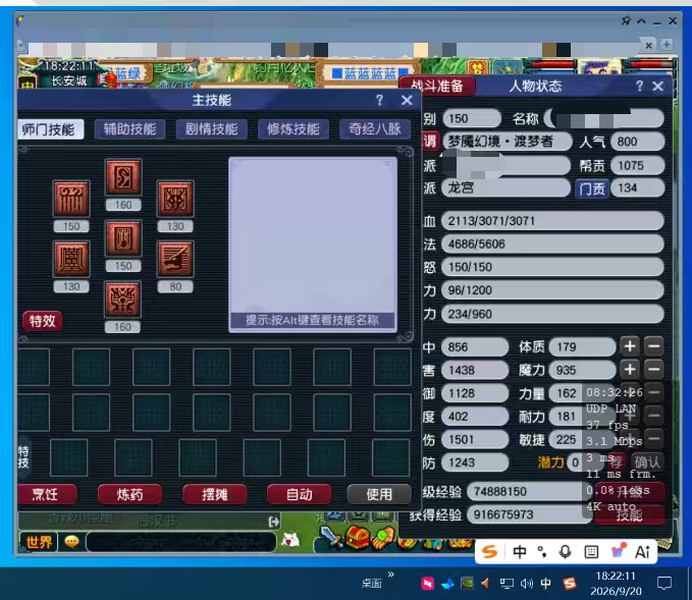Click the bottom skill icon labeled 160
Screen dimensions: 692x600
(123, 299)
